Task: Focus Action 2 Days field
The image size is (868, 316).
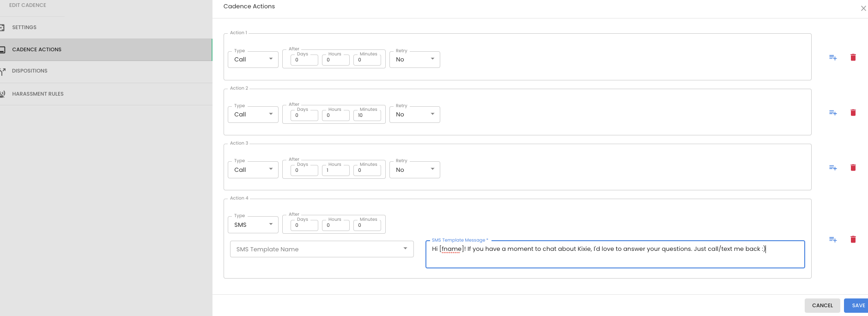Action: [304, 115]
